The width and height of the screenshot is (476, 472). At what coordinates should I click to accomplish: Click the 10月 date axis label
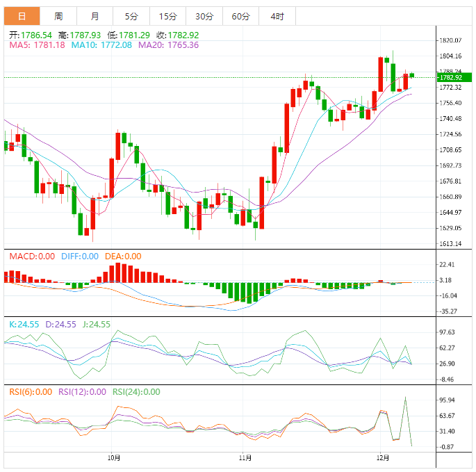(x=114, y=457)
